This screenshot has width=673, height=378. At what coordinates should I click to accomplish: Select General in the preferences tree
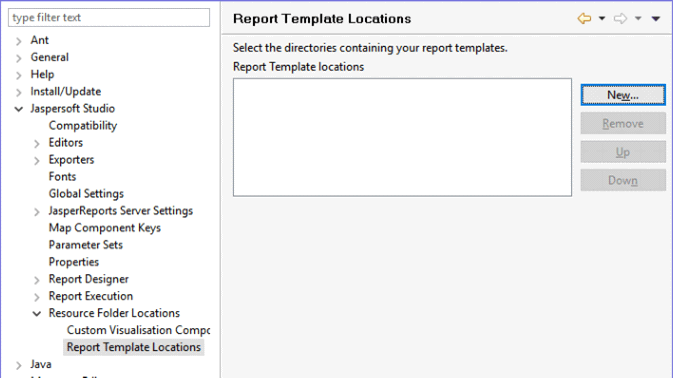tap(49, 57)
